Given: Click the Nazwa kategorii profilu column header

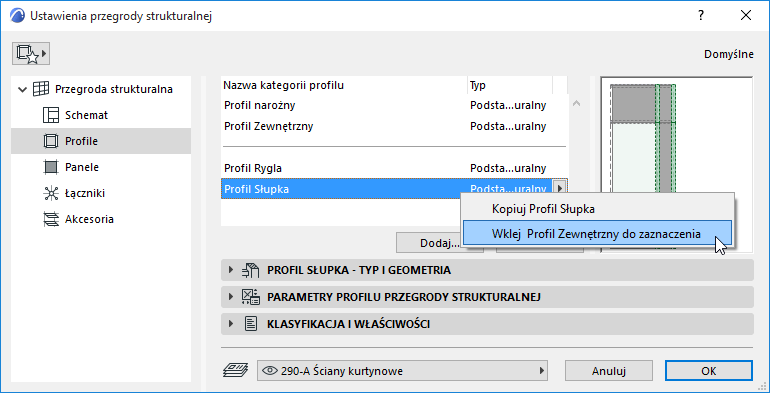Looking at the screenshot, I should point(344,85).
